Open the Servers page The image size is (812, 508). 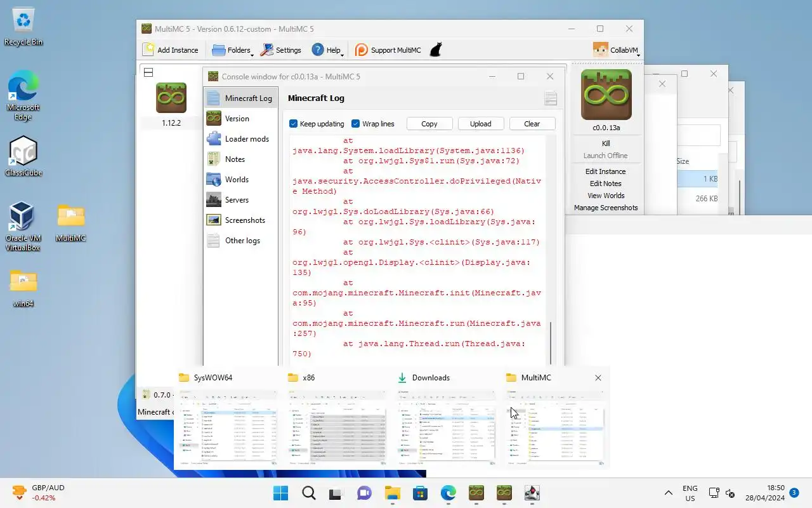tap(240, 199)
